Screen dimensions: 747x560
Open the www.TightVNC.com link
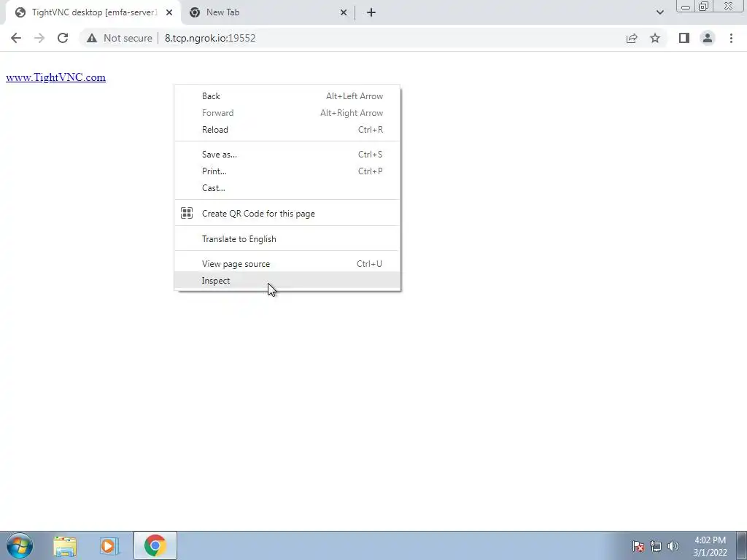[x=55, y=77]
